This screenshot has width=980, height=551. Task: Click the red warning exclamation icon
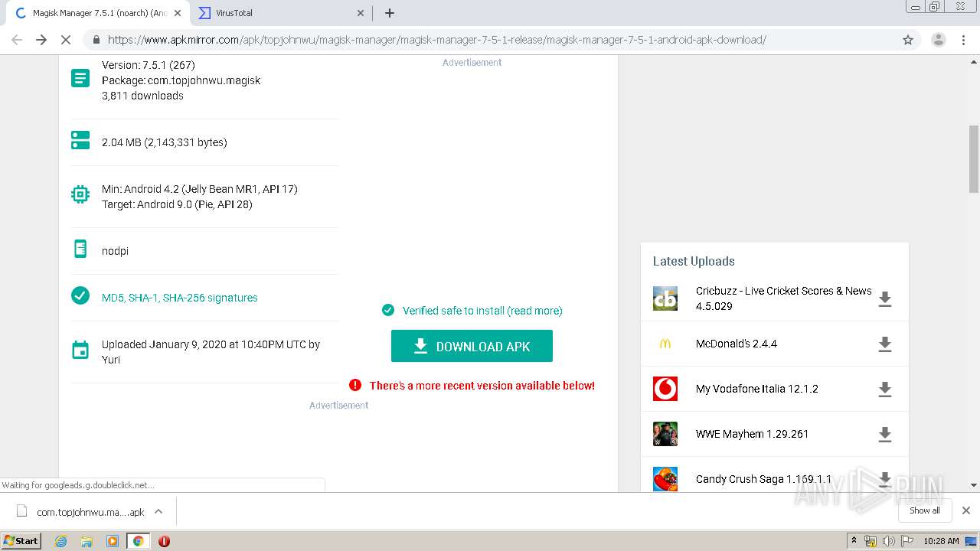coord(355,385)
